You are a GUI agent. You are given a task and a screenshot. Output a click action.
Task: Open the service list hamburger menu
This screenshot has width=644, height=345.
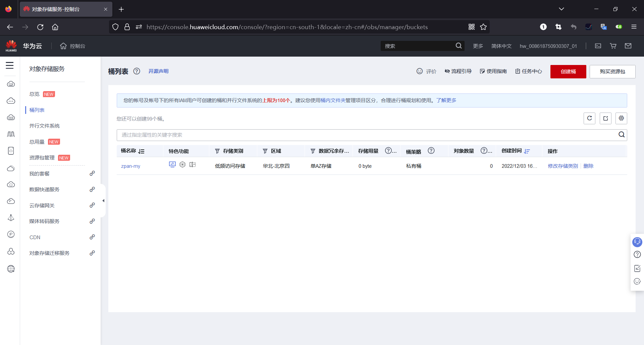(10, 65)
